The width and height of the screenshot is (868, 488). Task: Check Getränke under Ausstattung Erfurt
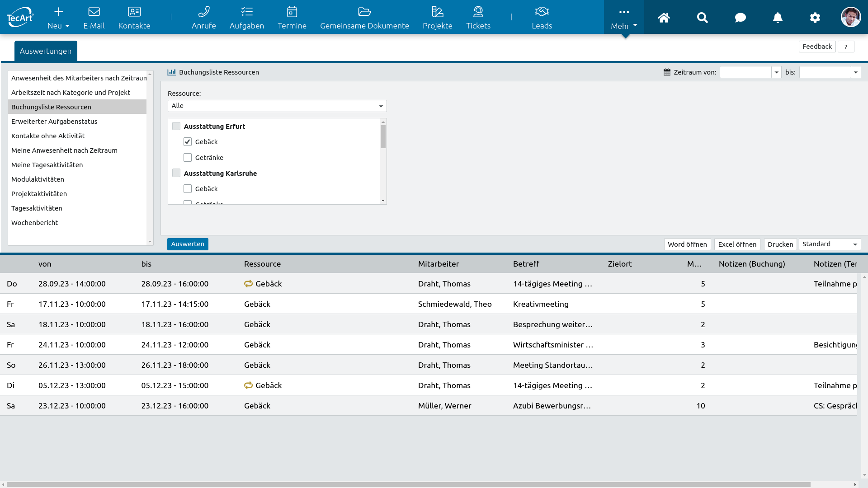(188, 158)
